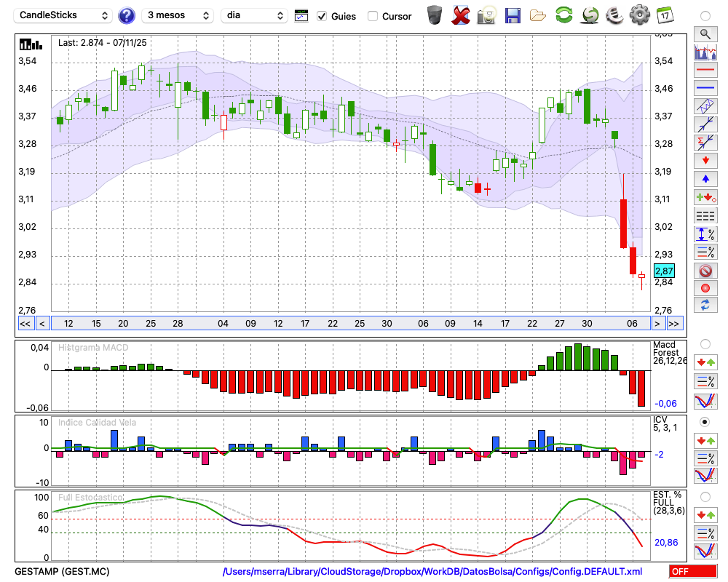Click the red down arrow marker tool
Image resolution: width=728 pixels, height=582 pixels.
click(705, 161)
